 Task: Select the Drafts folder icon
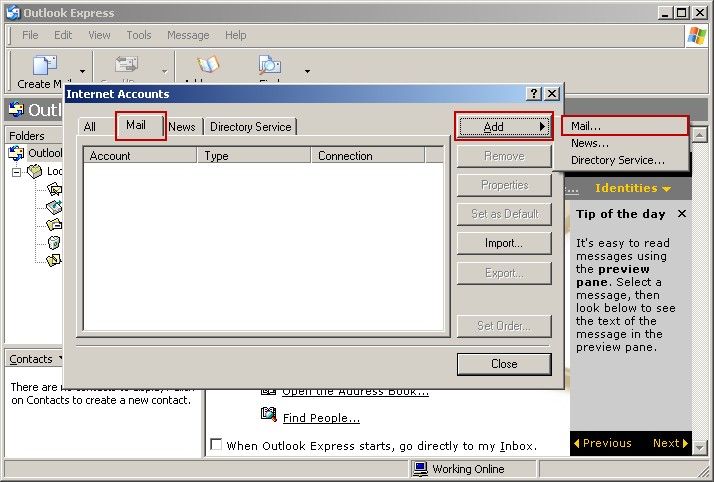coord(54,260)
